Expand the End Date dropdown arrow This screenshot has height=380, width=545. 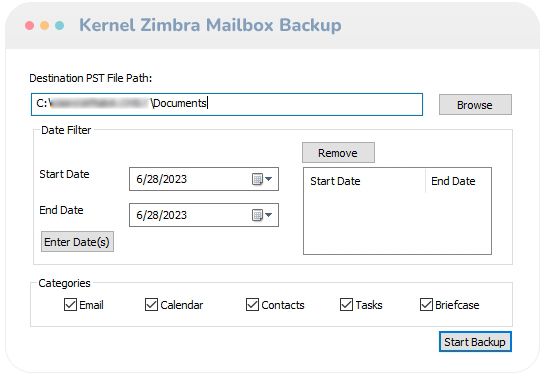tap(269, 215)
